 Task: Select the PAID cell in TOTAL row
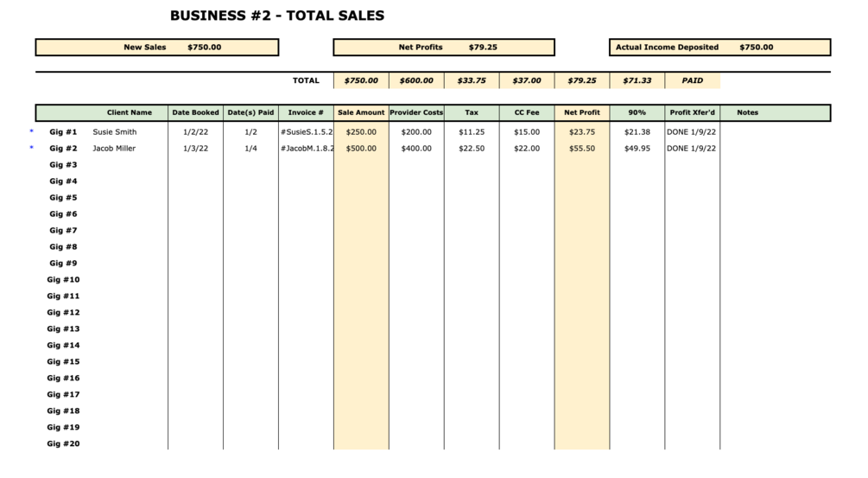(693, 80)
